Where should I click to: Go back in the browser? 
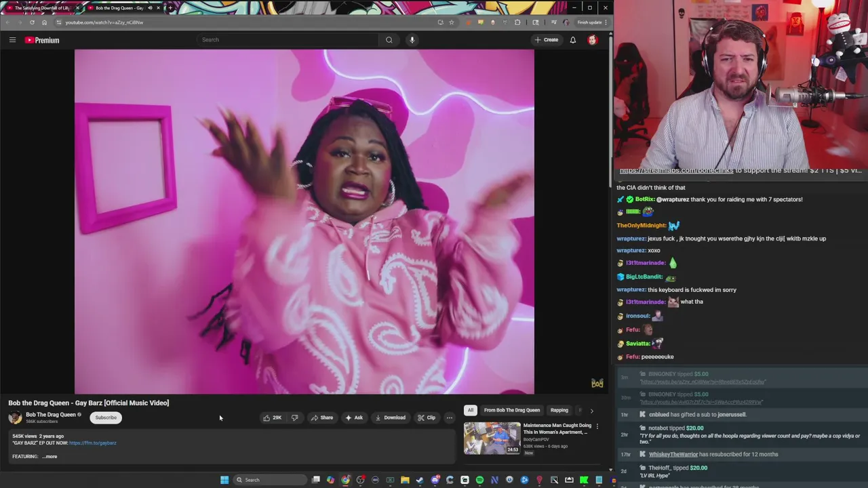coord(7,22)
